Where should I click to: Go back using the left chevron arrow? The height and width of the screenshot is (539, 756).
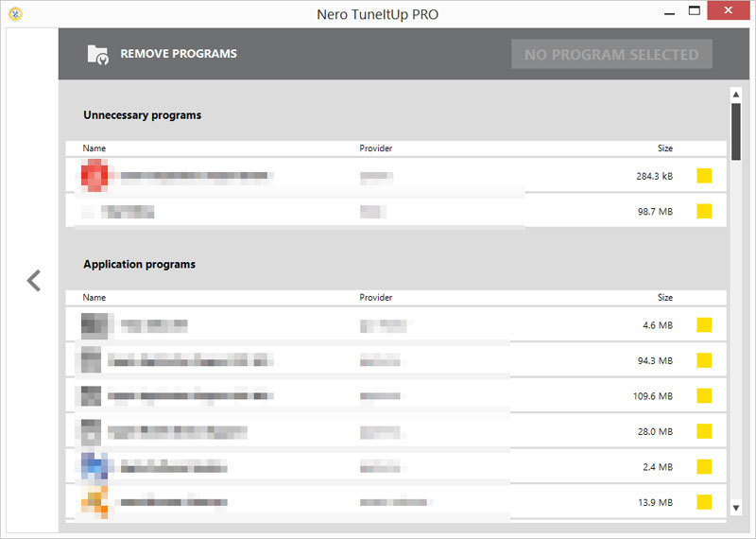[34, 281]
